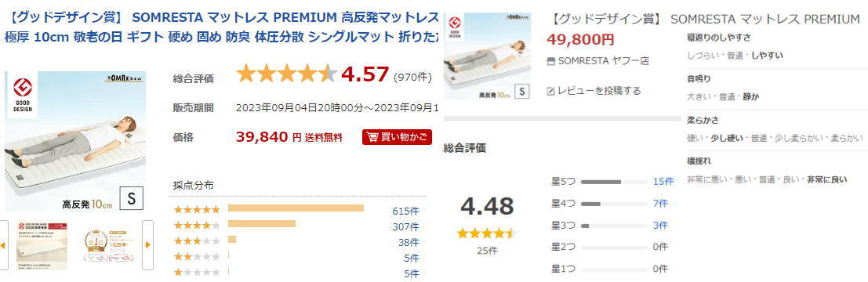
Task: Click the left carousel arrow of thumbnails
Action: (x=3, y=245)
